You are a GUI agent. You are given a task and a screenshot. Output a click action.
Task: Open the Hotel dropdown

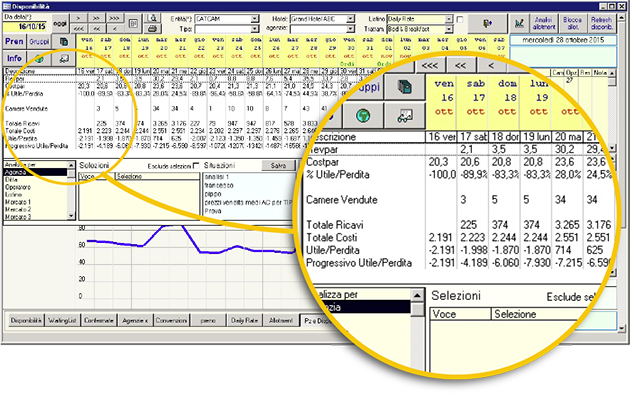click(350, 19)
